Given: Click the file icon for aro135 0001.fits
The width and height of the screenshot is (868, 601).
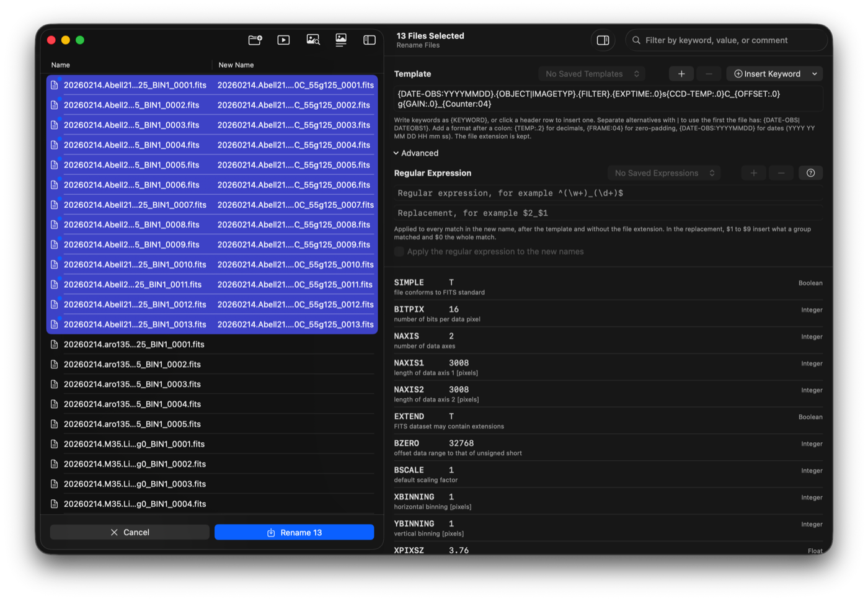Looking at the screenshot, I should (x=55, y=344).
